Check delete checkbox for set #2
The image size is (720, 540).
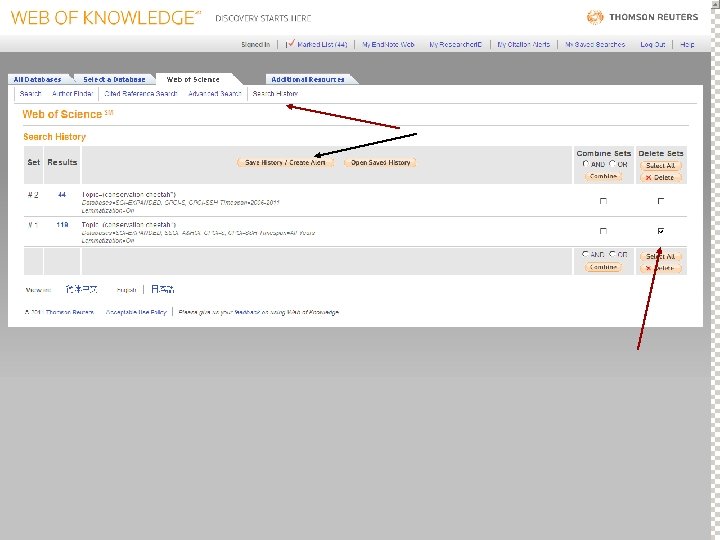[x=661, y=201]
